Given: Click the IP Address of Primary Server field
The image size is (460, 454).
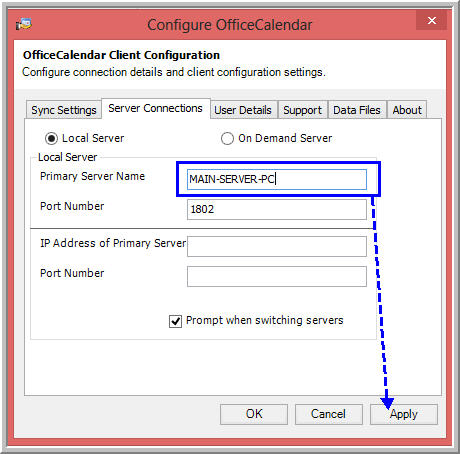Looking at the screenshot, I should click(x=277, y=246).
